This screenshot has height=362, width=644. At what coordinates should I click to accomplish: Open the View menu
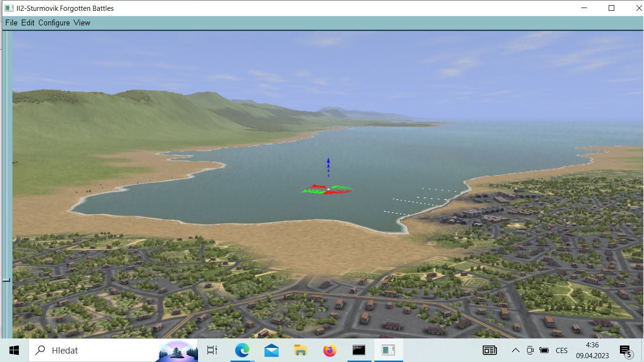click(x=82, y=23)
